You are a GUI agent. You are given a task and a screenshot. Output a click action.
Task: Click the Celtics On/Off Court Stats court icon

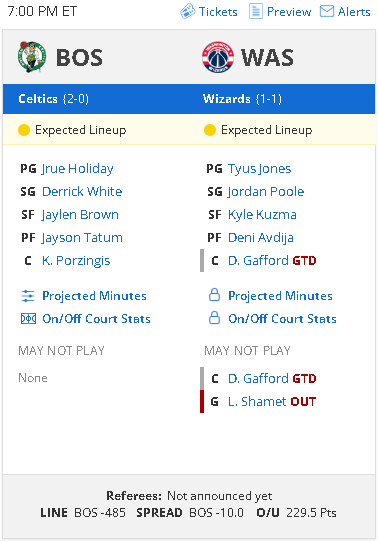coord(28,319)
